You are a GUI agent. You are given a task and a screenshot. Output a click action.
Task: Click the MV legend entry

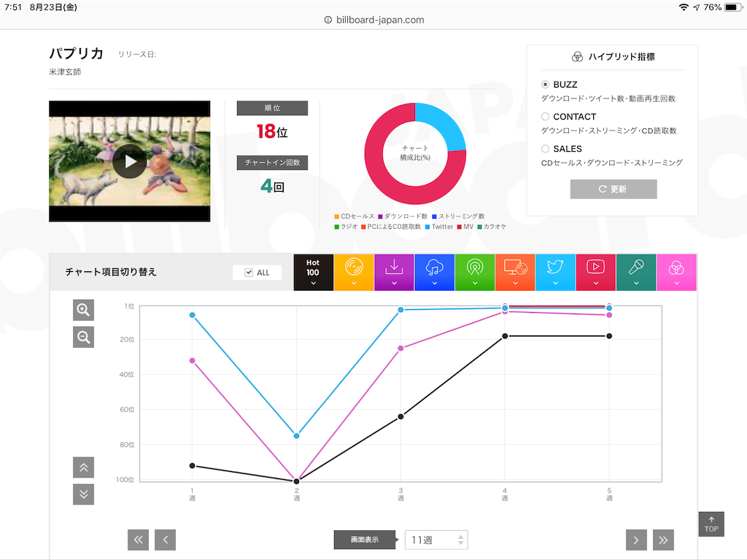[465, 227]
